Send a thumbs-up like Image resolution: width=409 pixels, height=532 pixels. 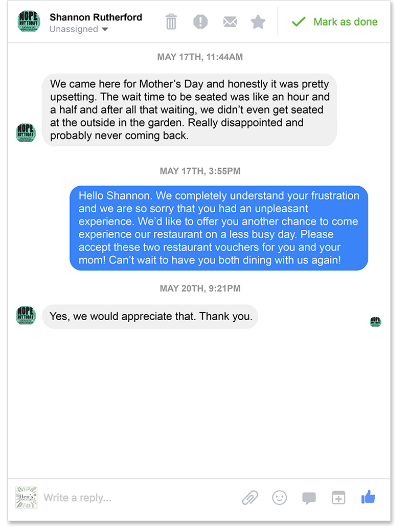(368, 497)
